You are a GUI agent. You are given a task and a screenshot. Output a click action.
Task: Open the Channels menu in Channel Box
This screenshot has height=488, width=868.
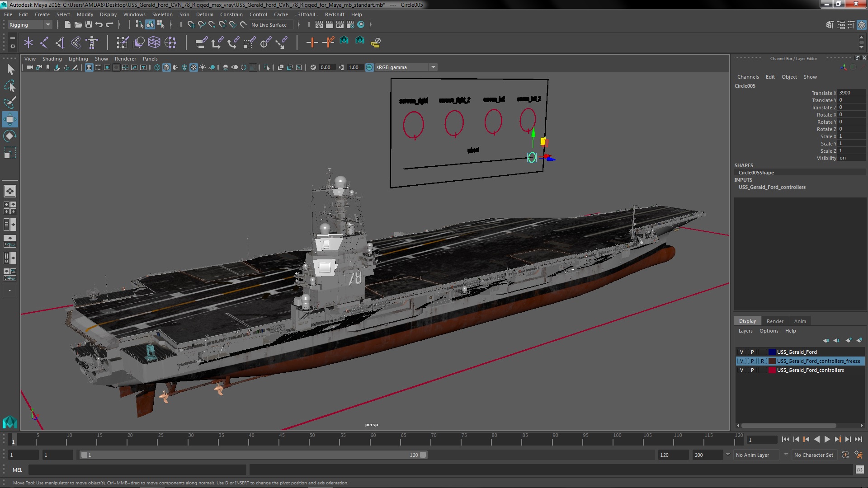(748, 77)
